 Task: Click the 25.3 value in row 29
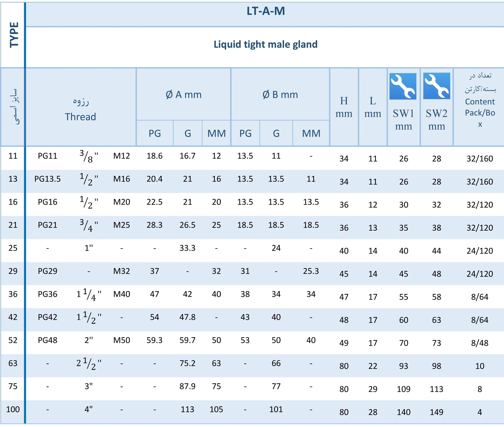coord(311,271)
